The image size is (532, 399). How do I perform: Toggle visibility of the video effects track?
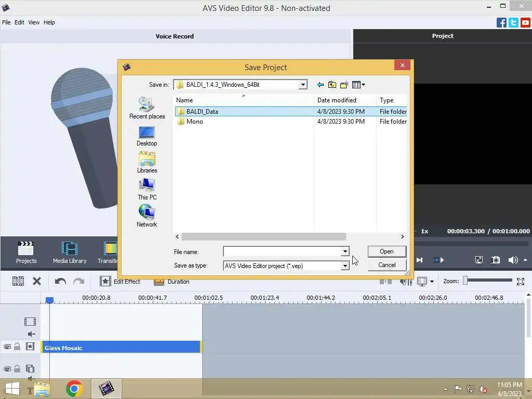click(x=7, y=347)
